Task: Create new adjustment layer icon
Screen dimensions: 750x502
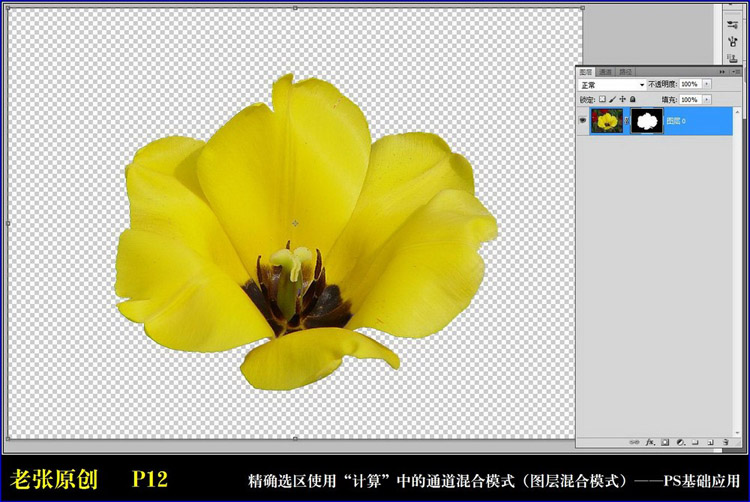Action: tap(679, 441)
